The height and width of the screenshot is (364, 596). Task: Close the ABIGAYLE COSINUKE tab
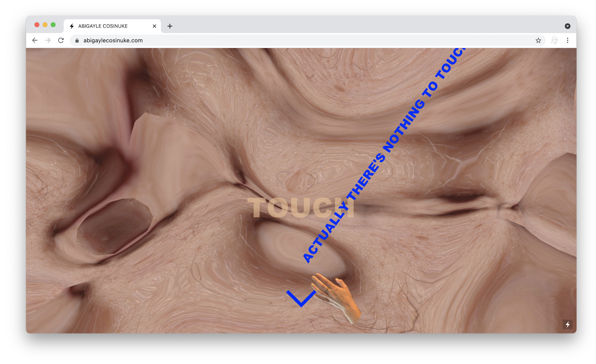click(154, 26)
